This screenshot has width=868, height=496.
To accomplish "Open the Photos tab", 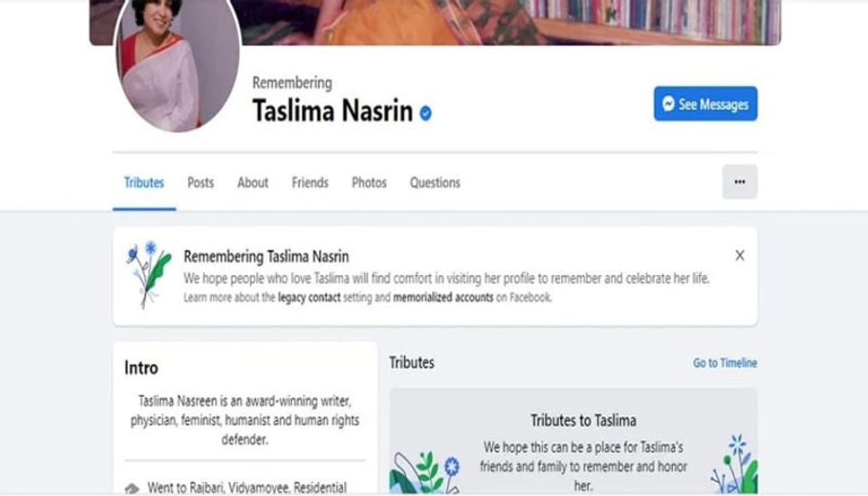I will (x=369, y=183).
